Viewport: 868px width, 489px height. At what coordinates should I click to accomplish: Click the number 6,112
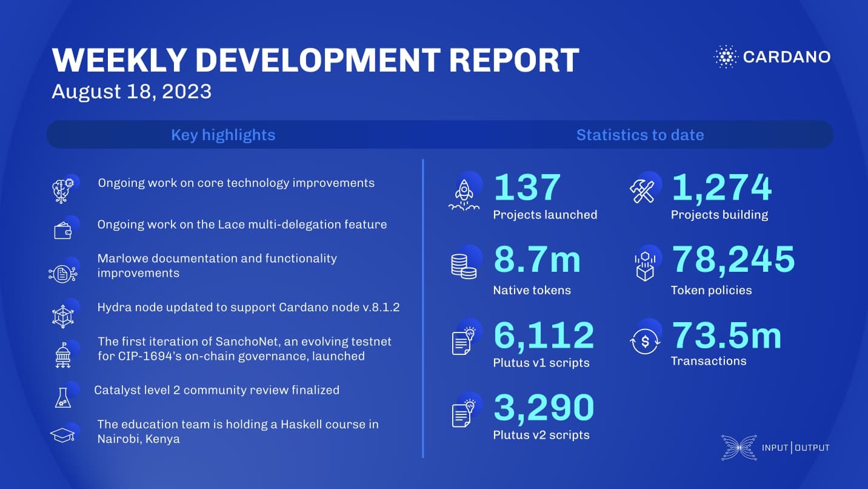tap(544, 336)
